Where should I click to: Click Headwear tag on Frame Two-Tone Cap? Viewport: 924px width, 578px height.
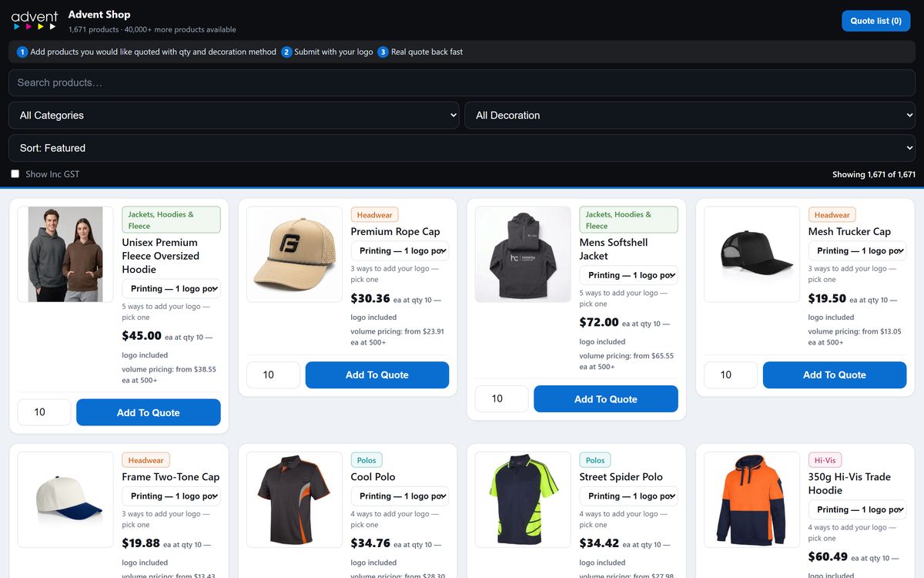(146, 460)
